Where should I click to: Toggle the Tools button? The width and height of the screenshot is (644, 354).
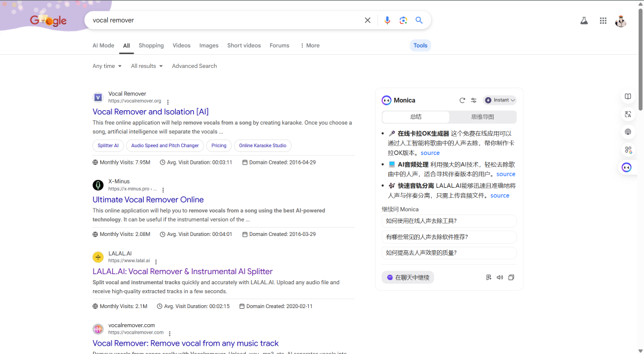click(420, 45)
